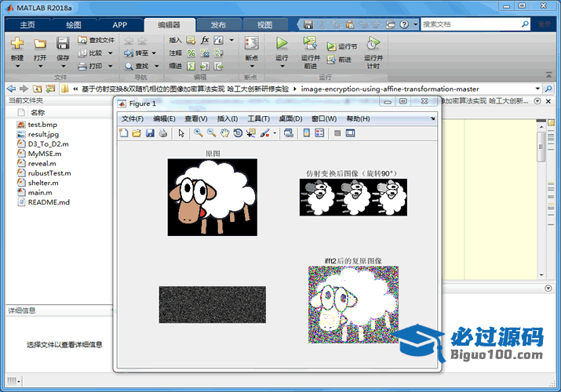Click the insert section icon next to 插入
This screenshot has height=392, width=561.
pyautogui.click(x=191, y=40)
